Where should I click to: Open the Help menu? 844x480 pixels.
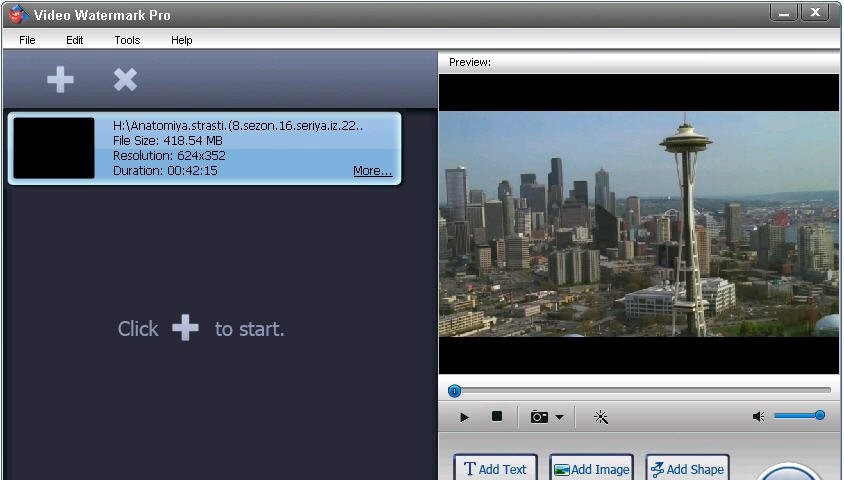tap(181, 40)
